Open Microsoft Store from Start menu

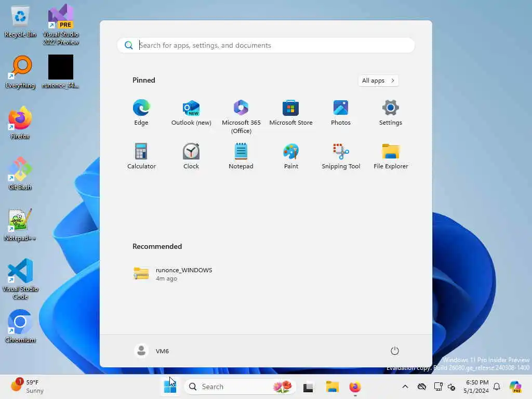[291, 113]
